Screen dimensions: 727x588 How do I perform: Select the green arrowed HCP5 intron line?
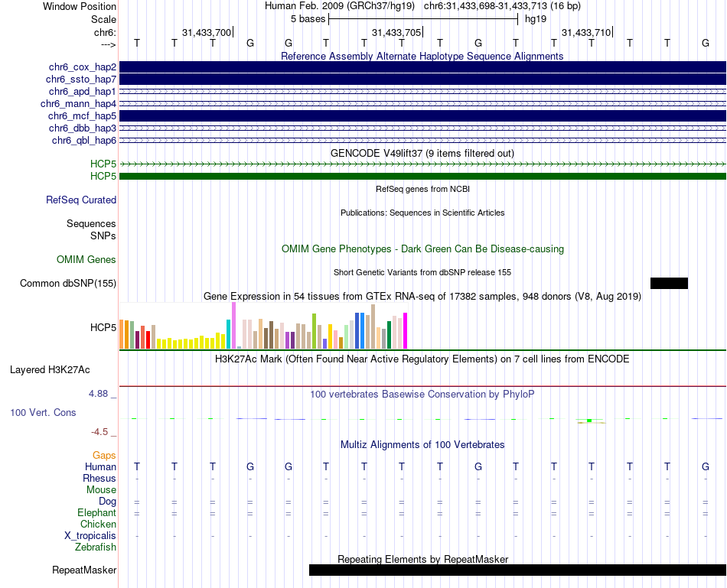tap(422, 164)
